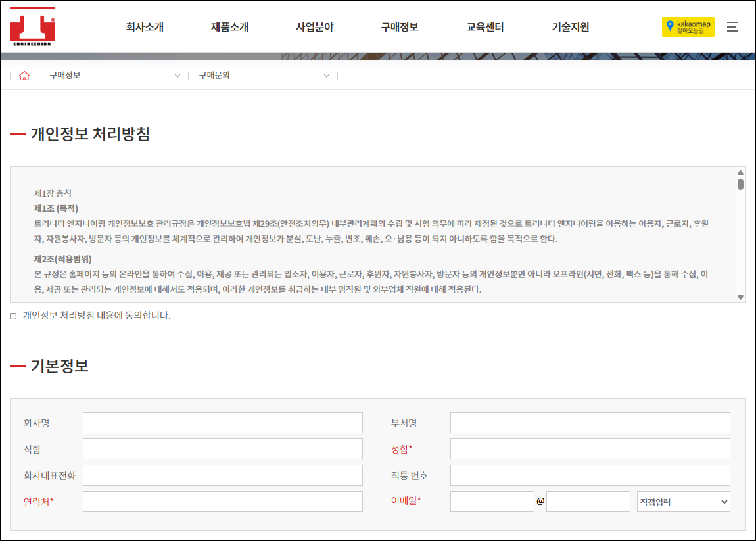Open the 직접입력 email domain dropdown
The height and width of the screenshot is (541, 756).
click(x=683, y=502)
